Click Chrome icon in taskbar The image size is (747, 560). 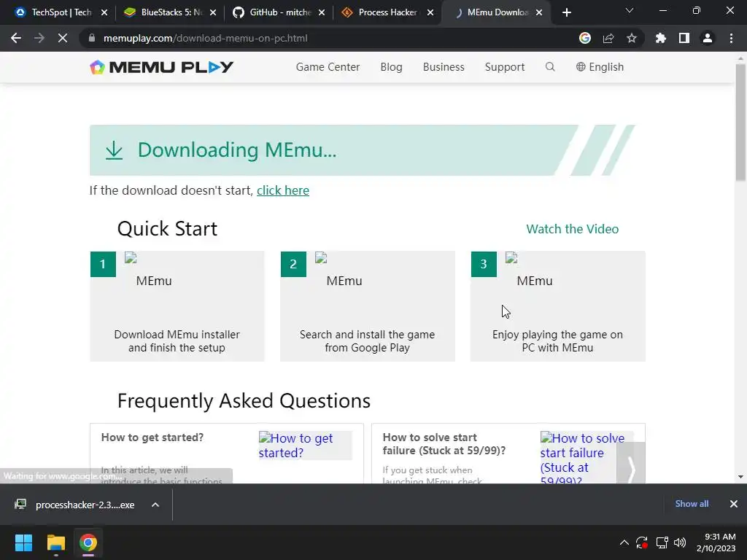coord(88,542)
